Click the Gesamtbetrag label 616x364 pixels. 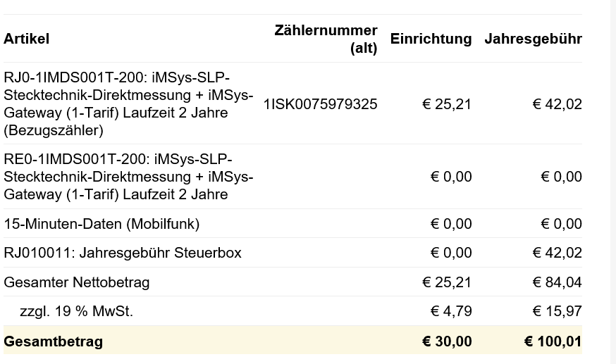tap(54, 341)
